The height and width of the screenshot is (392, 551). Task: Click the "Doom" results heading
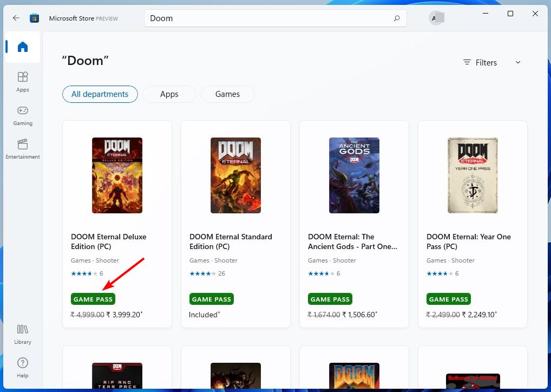(x=85, y=61)
